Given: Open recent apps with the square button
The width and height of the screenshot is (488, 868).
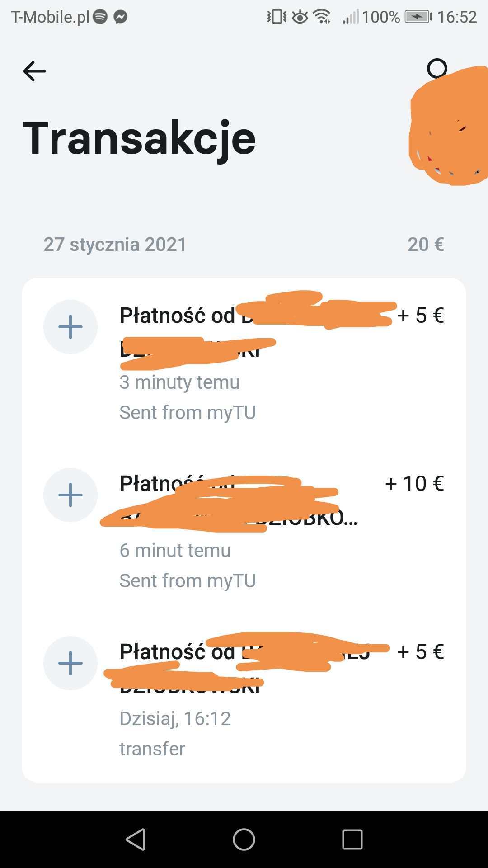Looking at the screenshot, I should coord(352,840).
